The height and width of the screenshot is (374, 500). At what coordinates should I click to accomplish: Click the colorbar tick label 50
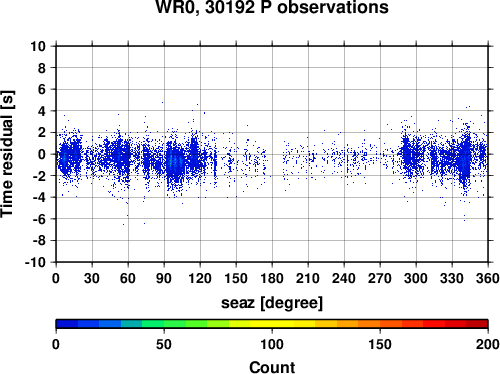pyautogui.click(x=164, y=344)
